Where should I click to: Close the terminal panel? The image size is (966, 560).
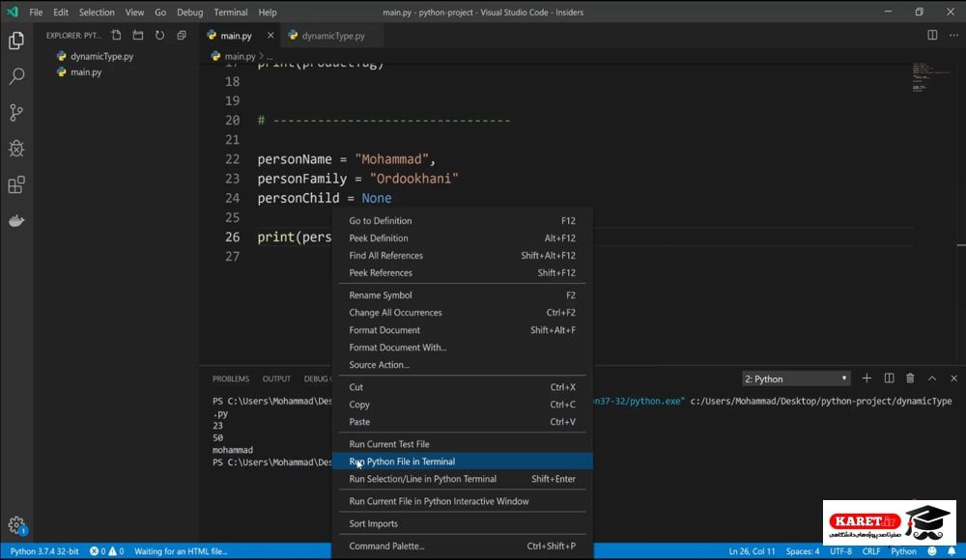[953, 378]
